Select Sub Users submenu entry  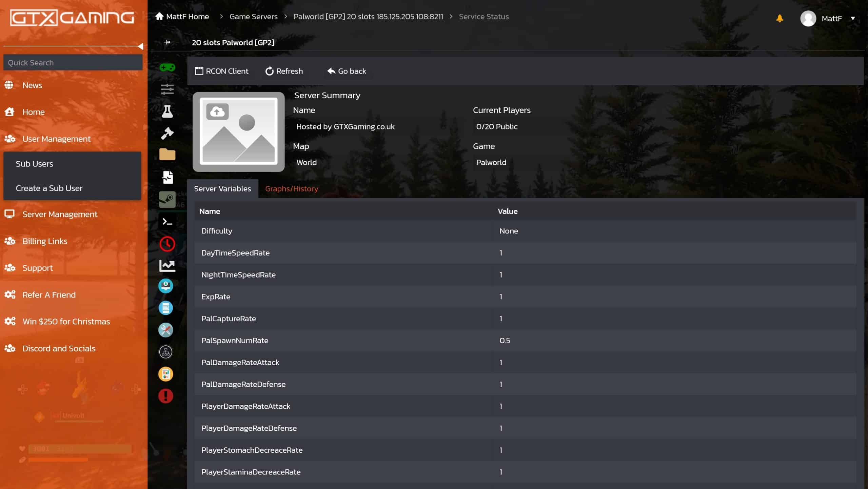click(72, 164)
